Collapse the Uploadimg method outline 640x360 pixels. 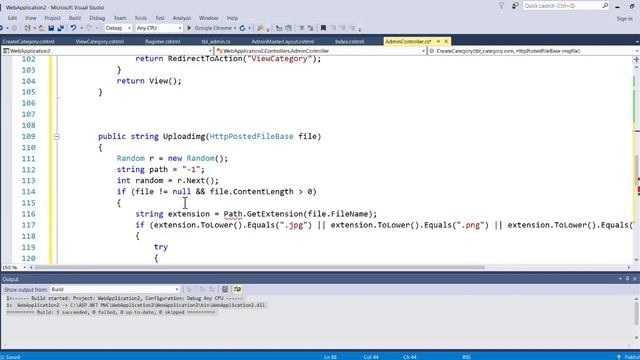[x=57, y=137]
